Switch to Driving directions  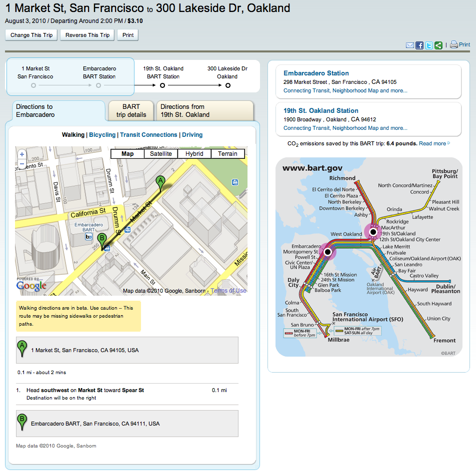pyautogui.click(x=192, y=135)
